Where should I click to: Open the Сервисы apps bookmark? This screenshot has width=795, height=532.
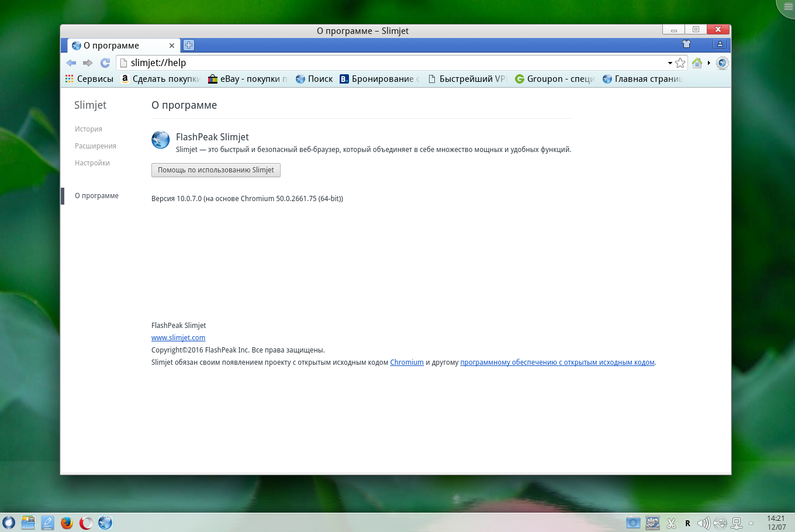[x=89, y=79]
